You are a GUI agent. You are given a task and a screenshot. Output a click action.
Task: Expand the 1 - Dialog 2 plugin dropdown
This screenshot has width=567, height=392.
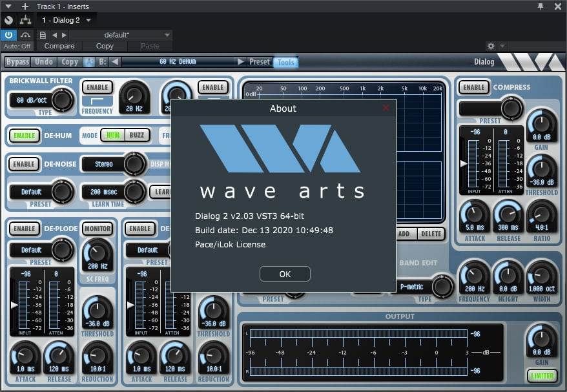[x=88, y=20]
